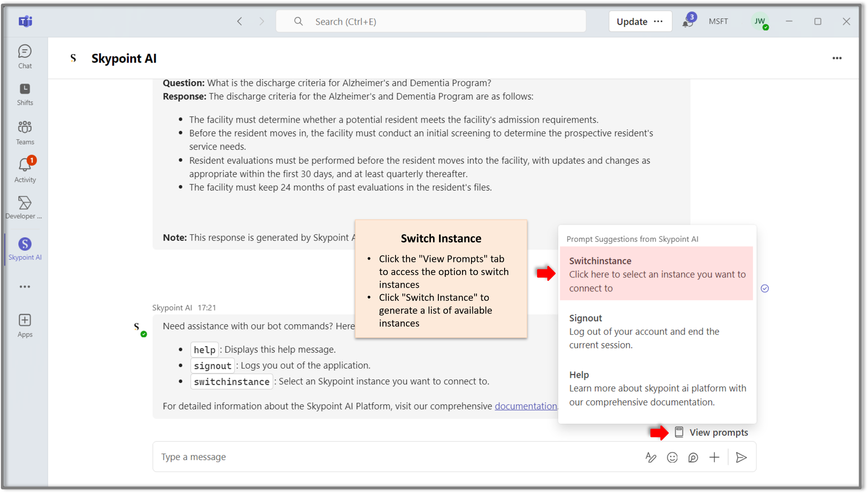Click the loop chat bubble icon
The height and width of the screenshot is (493, 868).
[x=693, y=457]
